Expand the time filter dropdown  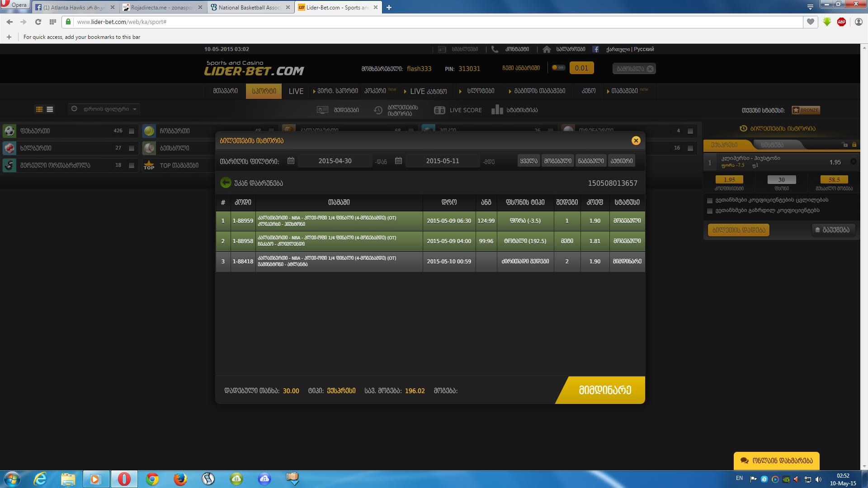[104, 109]
